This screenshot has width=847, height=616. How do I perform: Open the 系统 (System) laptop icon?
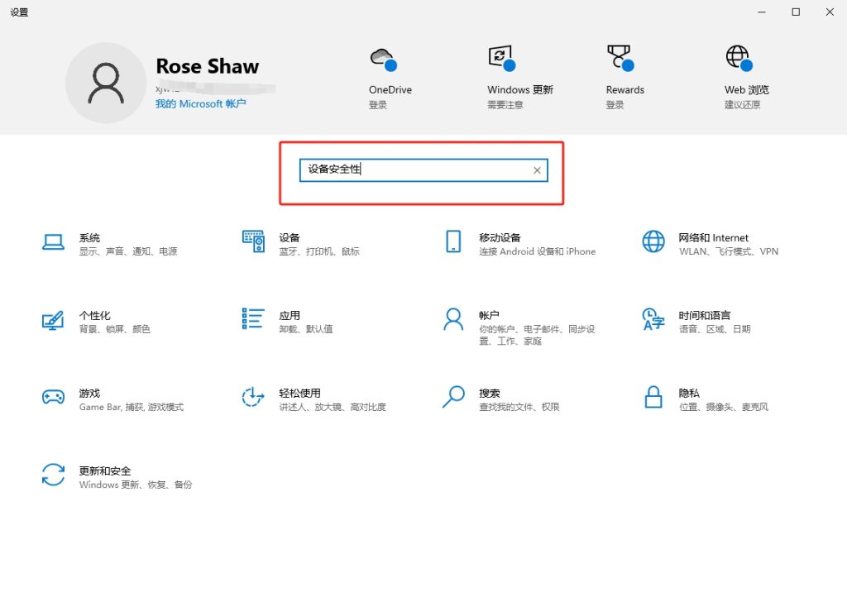[x=54, y=241]
